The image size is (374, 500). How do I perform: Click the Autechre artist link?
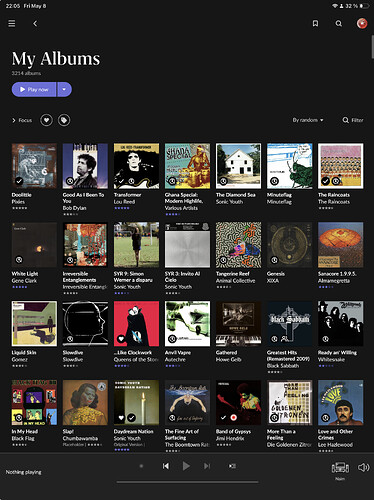pos(175,359)
